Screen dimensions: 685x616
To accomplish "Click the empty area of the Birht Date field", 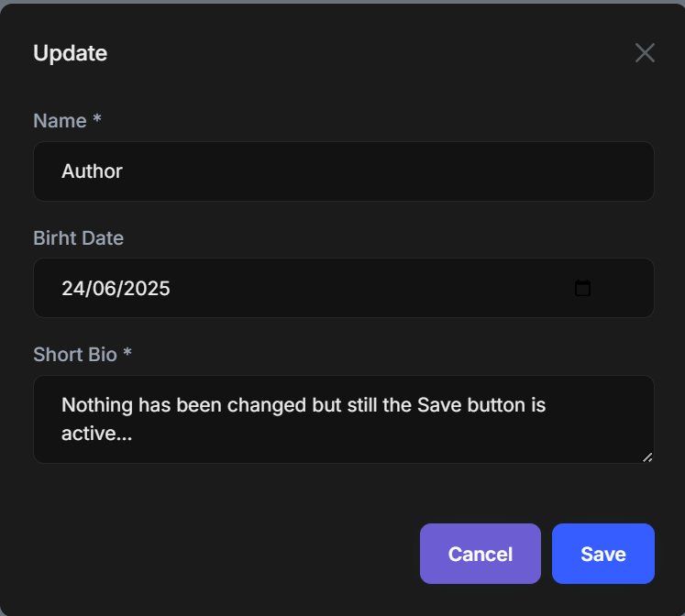I will coord(367,289).
